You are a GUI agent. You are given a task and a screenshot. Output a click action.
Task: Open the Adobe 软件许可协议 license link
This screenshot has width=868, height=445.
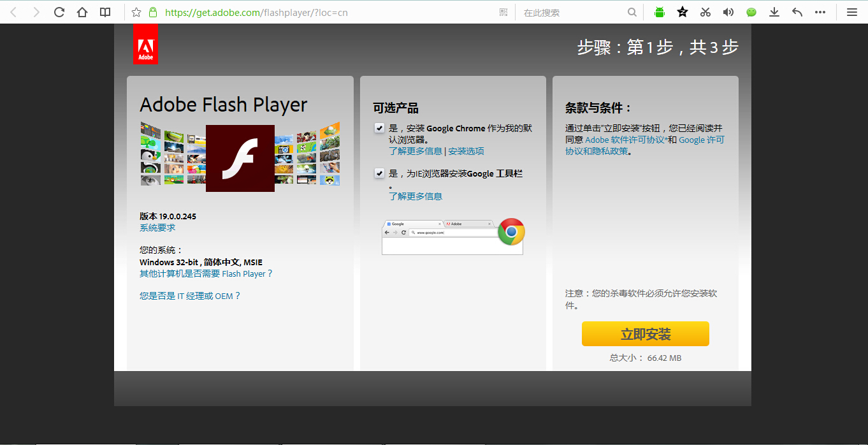(x=626, y=140)
